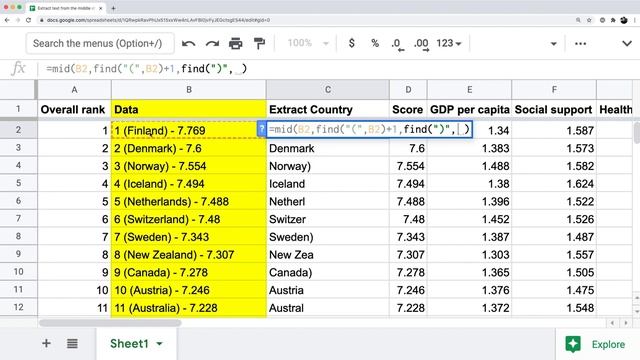Click the Explore button label

(x=608, y=344)
